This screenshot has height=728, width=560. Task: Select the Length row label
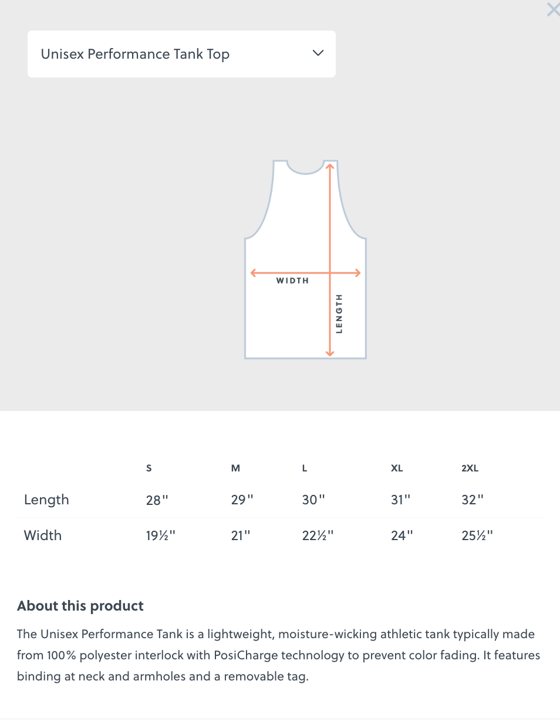(x=46, y=500)
